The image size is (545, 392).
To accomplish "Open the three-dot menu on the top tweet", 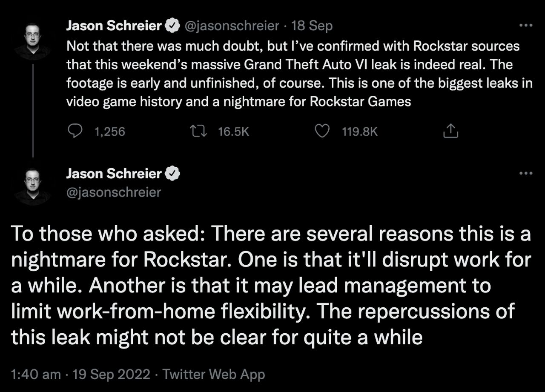I will [526, 26].
